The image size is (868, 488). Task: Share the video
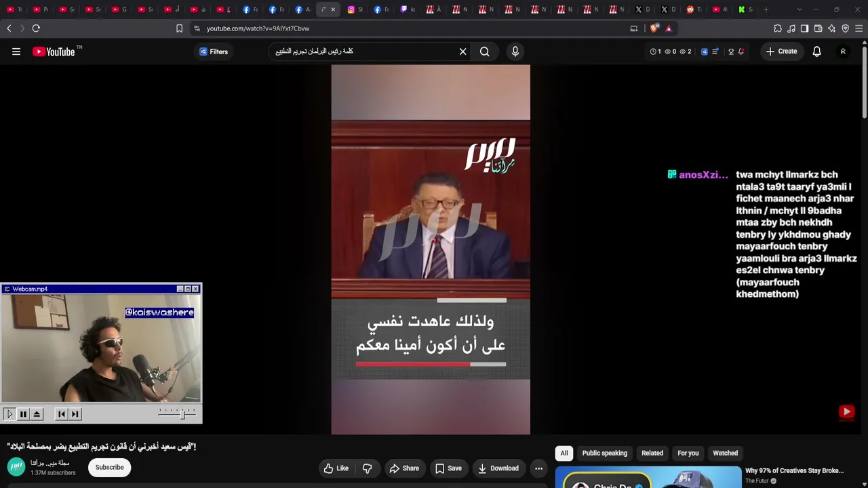pos(404,468)
